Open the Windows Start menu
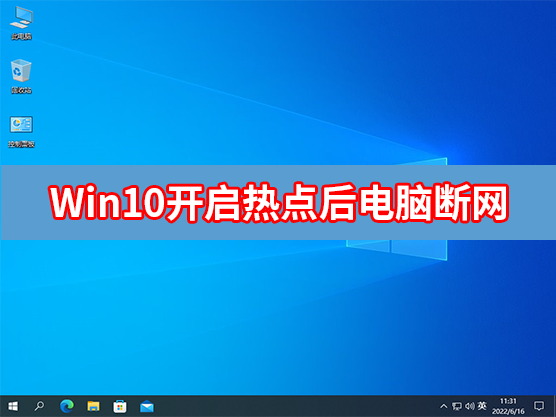 click(x=13, y=406)
